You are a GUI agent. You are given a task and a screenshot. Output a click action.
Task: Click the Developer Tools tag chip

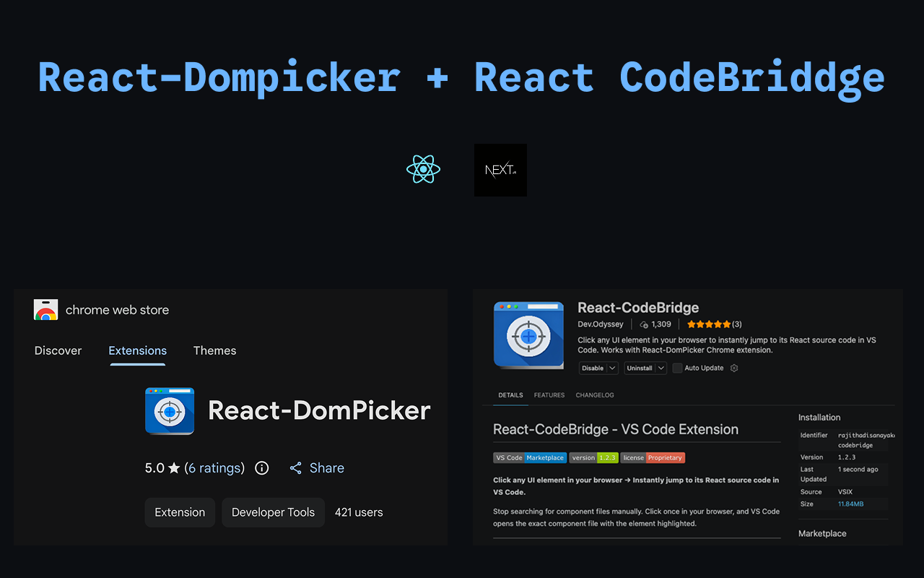pyautogui.click(x=273, y=512)
